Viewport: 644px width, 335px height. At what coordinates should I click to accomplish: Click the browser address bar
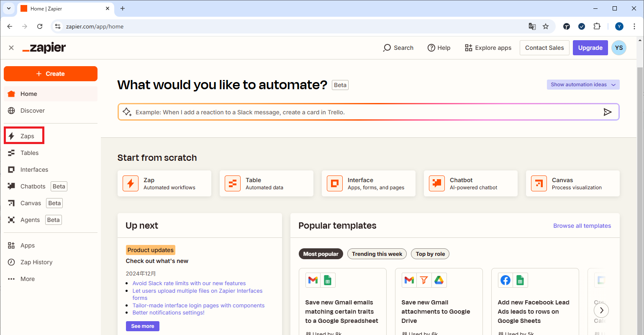(x=293, y=26)
